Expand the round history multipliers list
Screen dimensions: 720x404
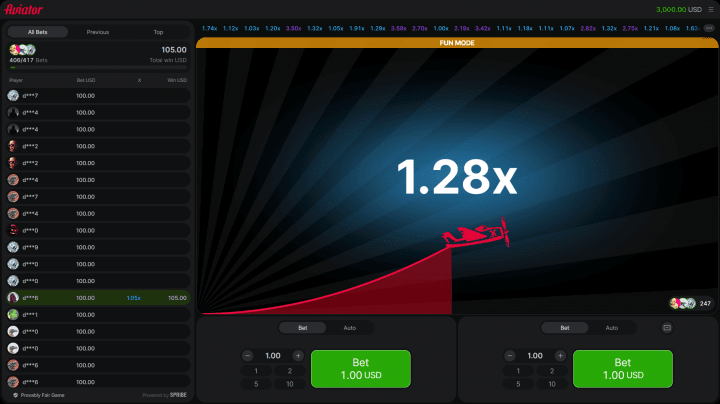pos(709,28)
